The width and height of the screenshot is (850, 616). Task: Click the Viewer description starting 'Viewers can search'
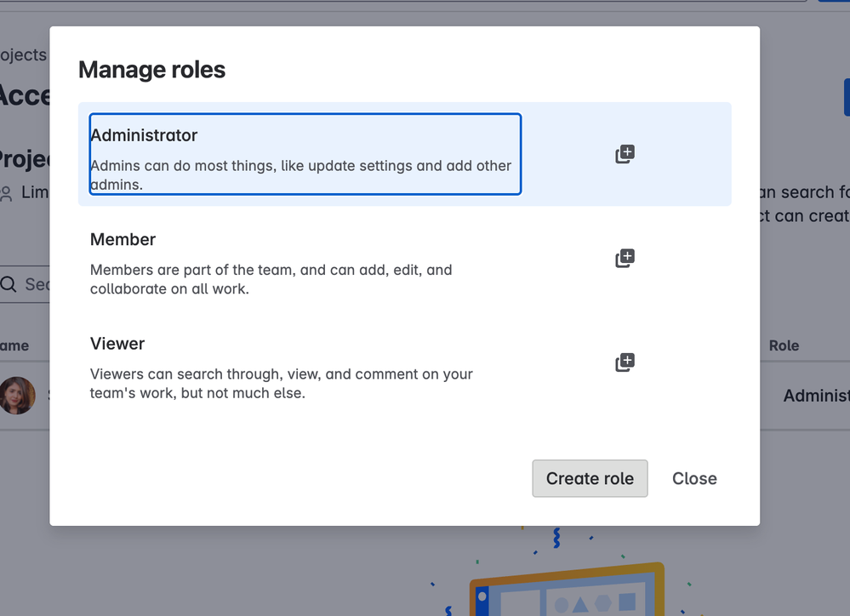click(x=282, y=384)
